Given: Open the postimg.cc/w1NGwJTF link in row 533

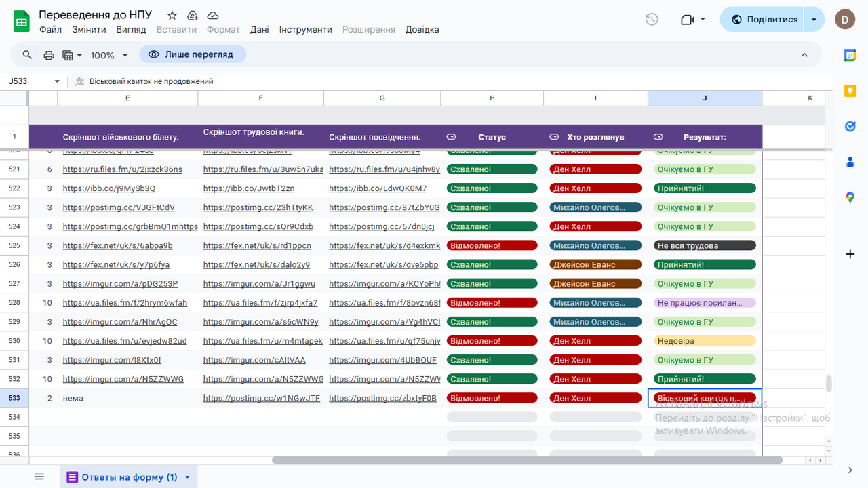Looking at the screenshot, I should [x=262, y=398].
